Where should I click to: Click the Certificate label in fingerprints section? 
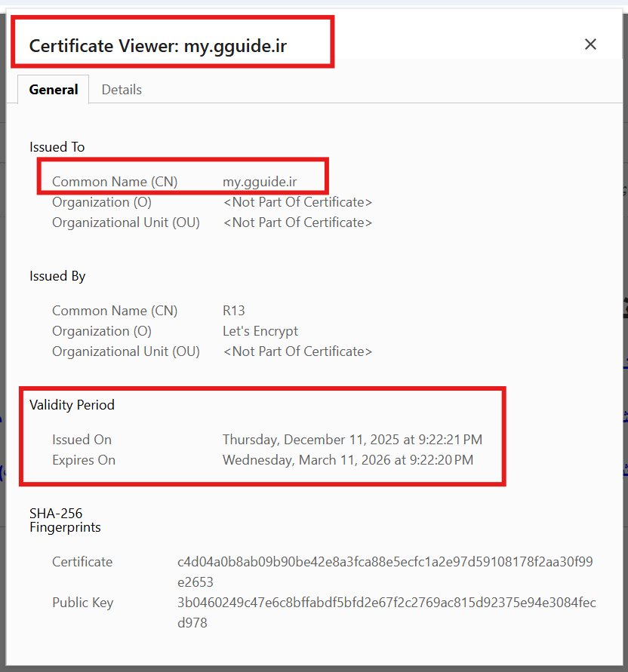pyautogui.click(x=82, y=561)
